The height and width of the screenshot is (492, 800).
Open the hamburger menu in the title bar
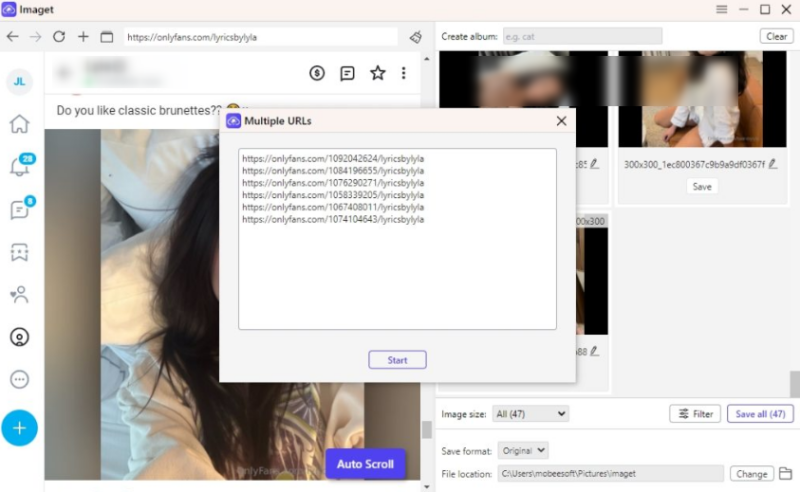pyautogui.click(x=722, y=9)
